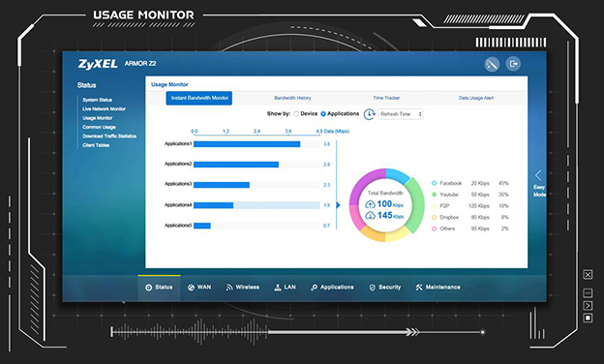
Task: Open the LAN network icon section
Action: 278,288
